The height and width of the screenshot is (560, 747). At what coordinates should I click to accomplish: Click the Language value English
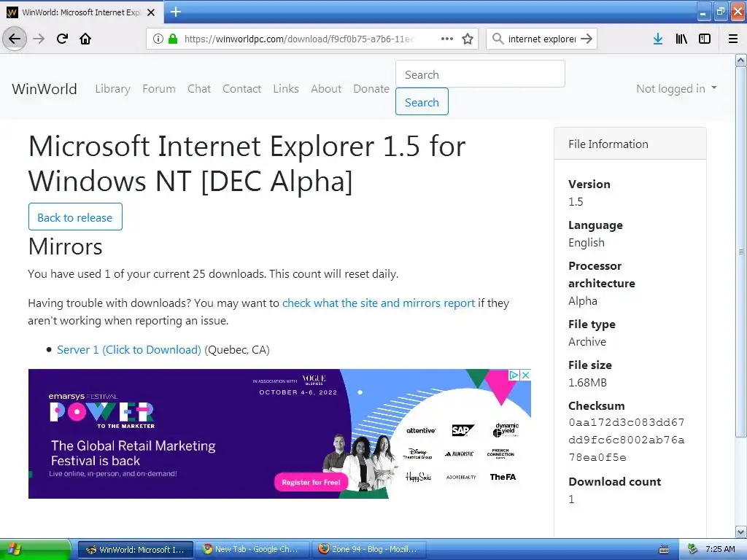[x=587, y=243]
